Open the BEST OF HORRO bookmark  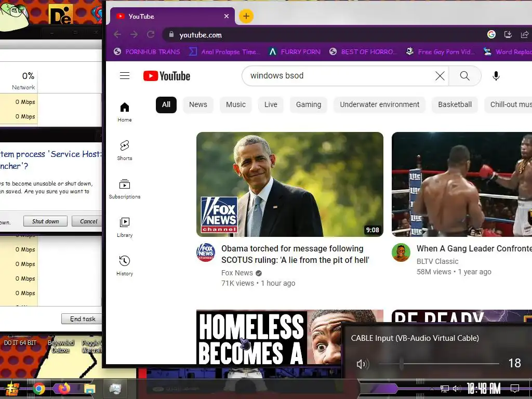coord(363,51)
